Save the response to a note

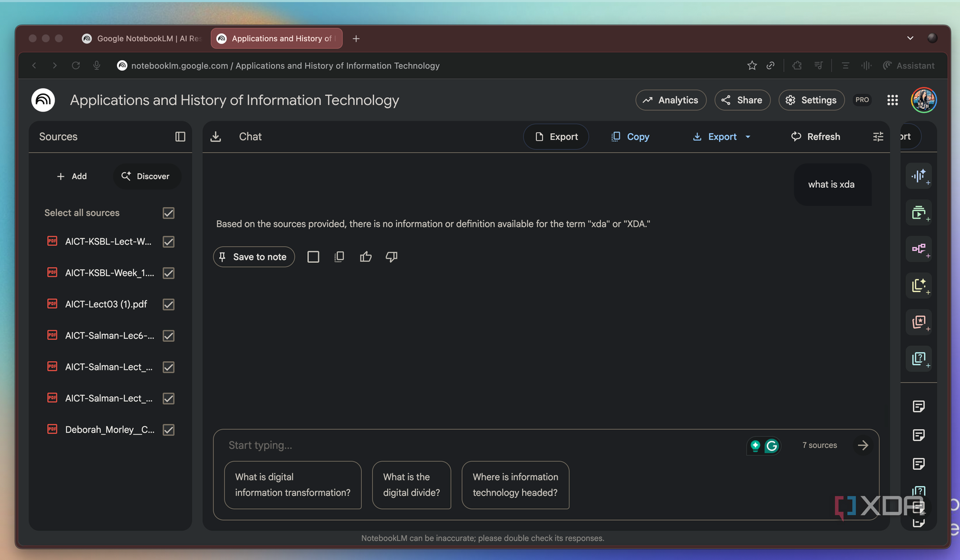click(254, 256)
